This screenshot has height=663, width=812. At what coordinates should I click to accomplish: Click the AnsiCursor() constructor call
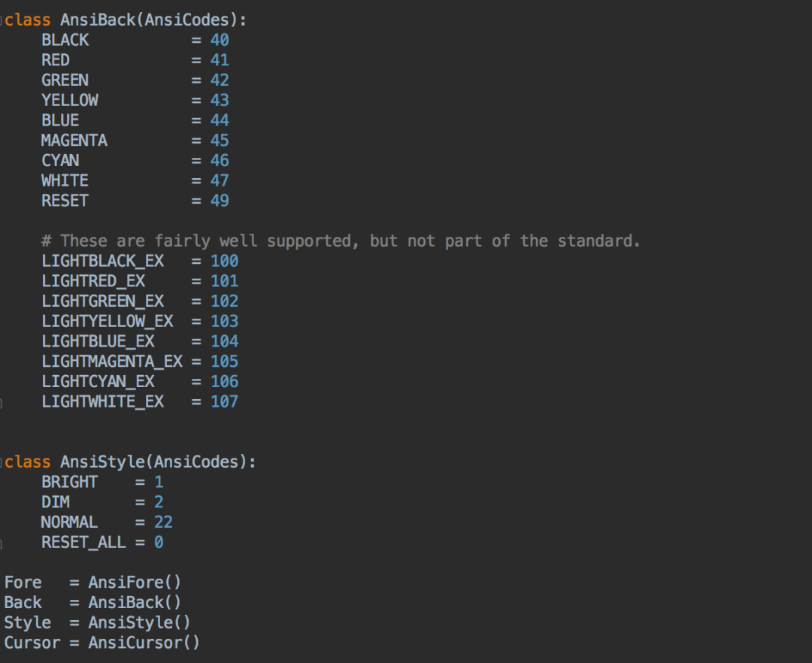coord(144,643)
